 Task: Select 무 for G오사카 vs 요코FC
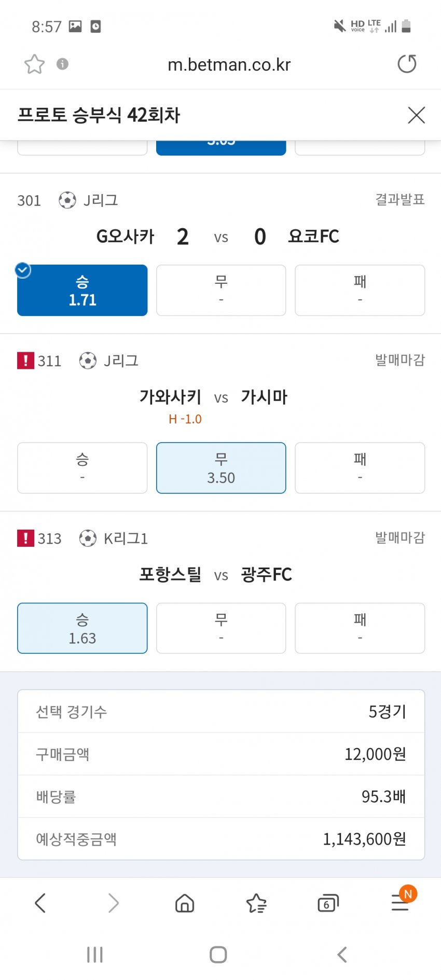221,291
